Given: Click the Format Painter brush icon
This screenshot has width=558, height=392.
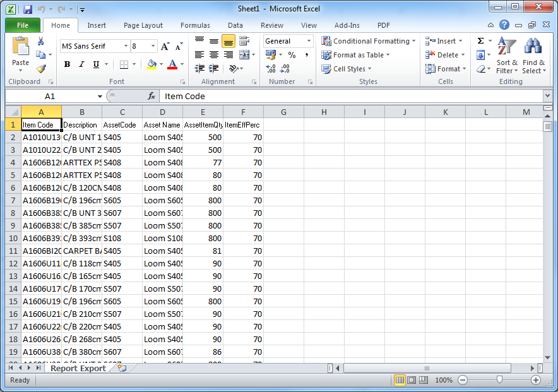Looking at the screenshot, I should (x=41, y=68).
